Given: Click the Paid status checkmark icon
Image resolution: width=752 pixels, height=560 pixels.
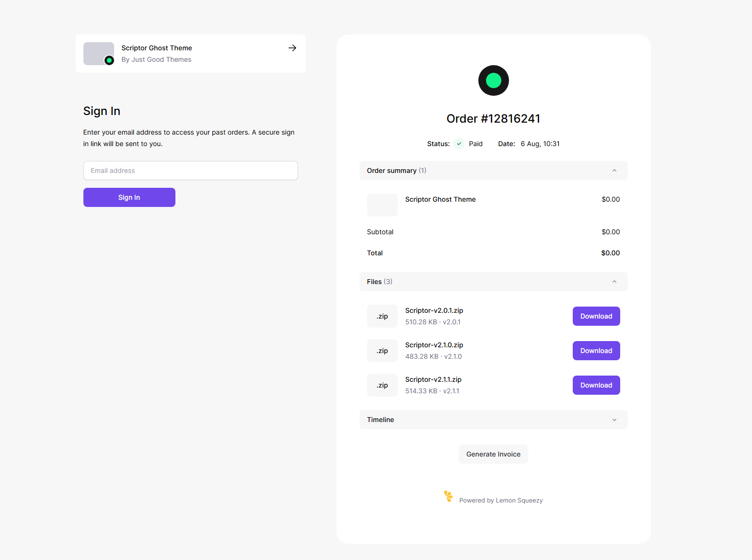Looking at the screenshot, I should [x=459, y=144].
